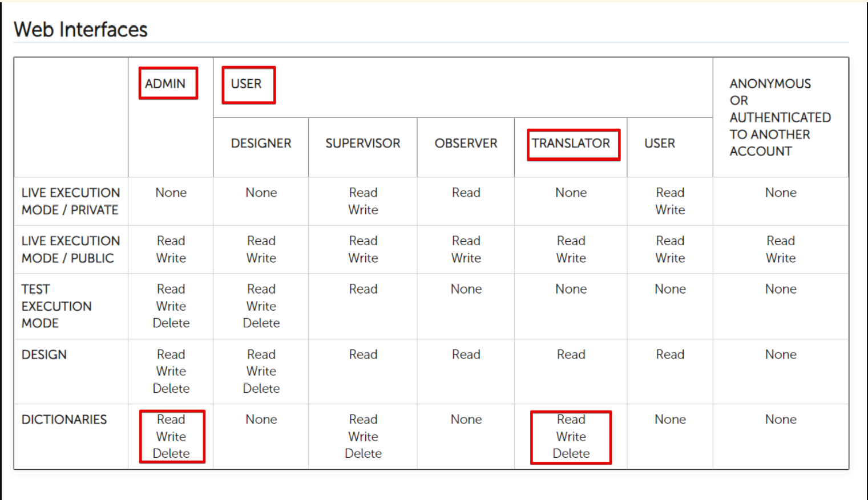Select the TEST EXECUTION MODE row label
868x500 pixels.
pos(56,306)
